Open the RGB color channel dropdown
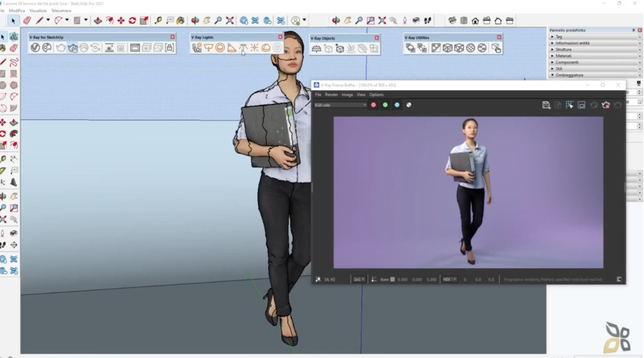 [x=340, y=105]
